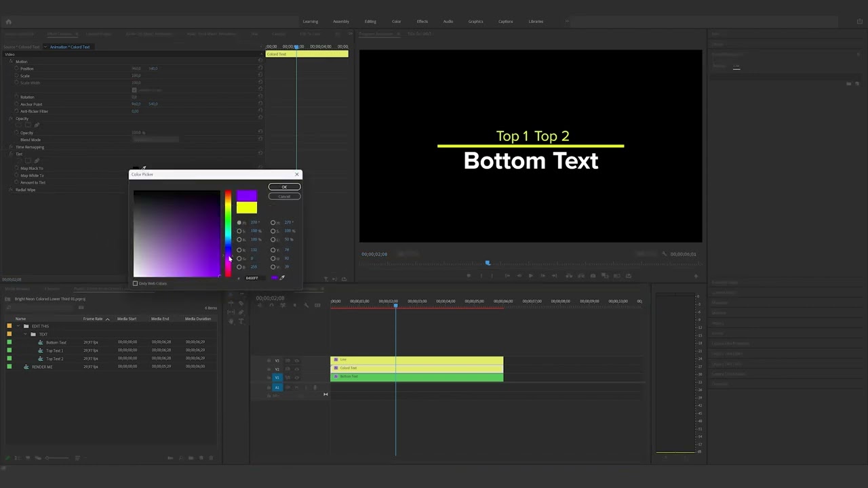Select the HSL Lightness radio button
868x488 pixels.
coord(273,240)
